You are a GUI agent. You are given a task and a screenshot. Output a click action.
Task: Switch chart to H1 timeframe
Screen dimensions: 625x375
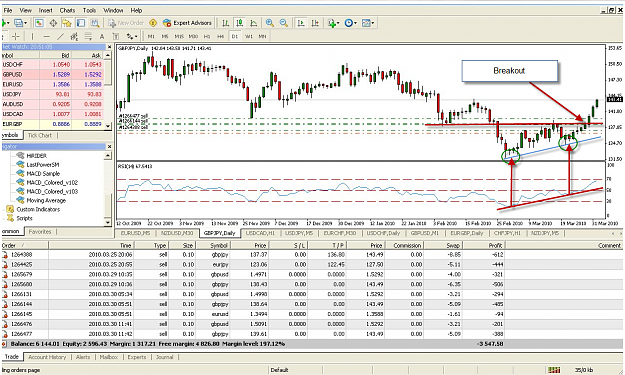207,36
